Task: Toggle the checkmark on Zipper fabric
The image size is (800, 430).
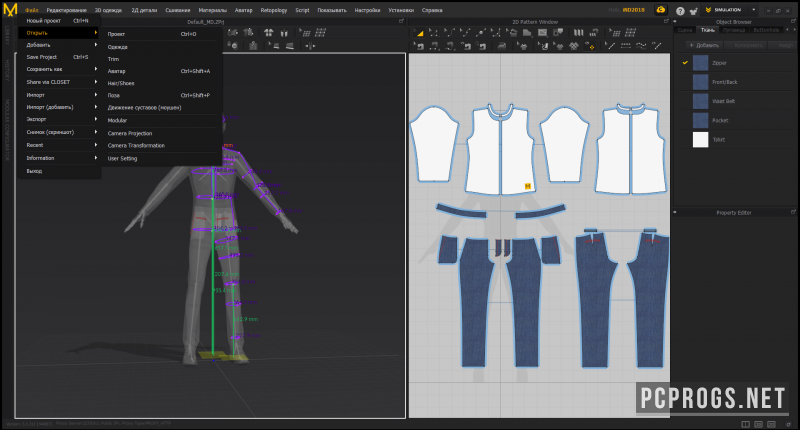Action: tap(685, 63)
